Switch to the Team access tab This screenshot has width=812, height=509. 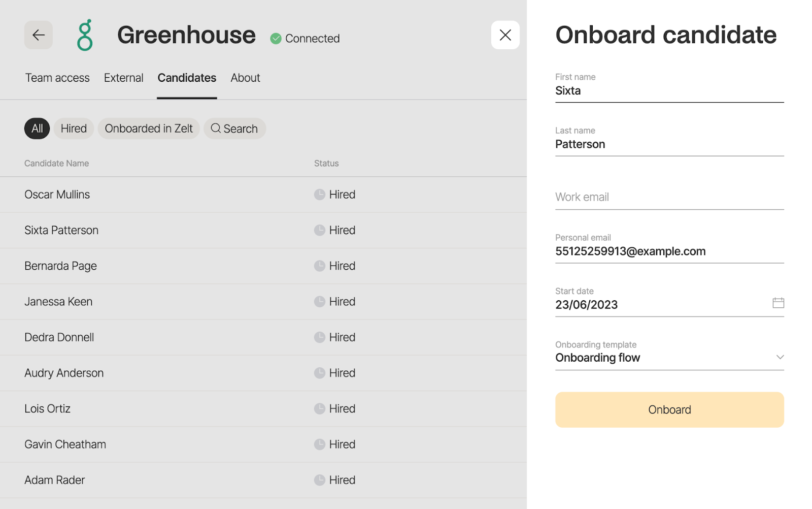[57, 78]
